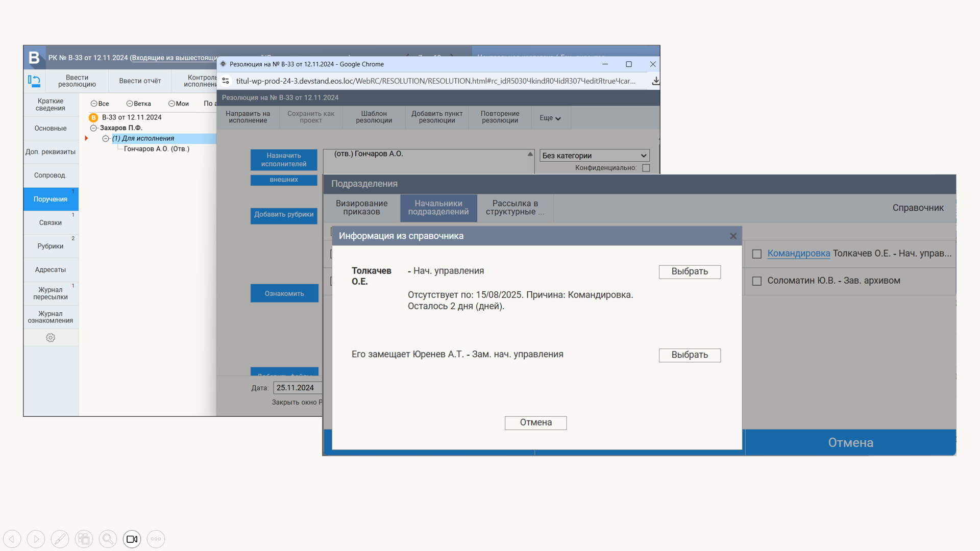Click Выбрать next to Толкачев О.Е.
Image resolution: width=980 pixels, height=551 pixels.
(x=690, y=271)
